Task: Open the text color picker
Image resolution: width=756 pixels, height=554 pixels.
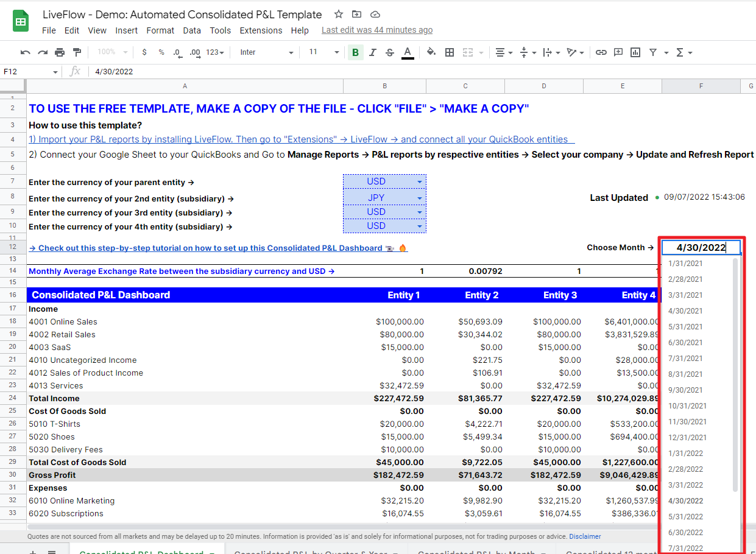Action: click(408, 52)
